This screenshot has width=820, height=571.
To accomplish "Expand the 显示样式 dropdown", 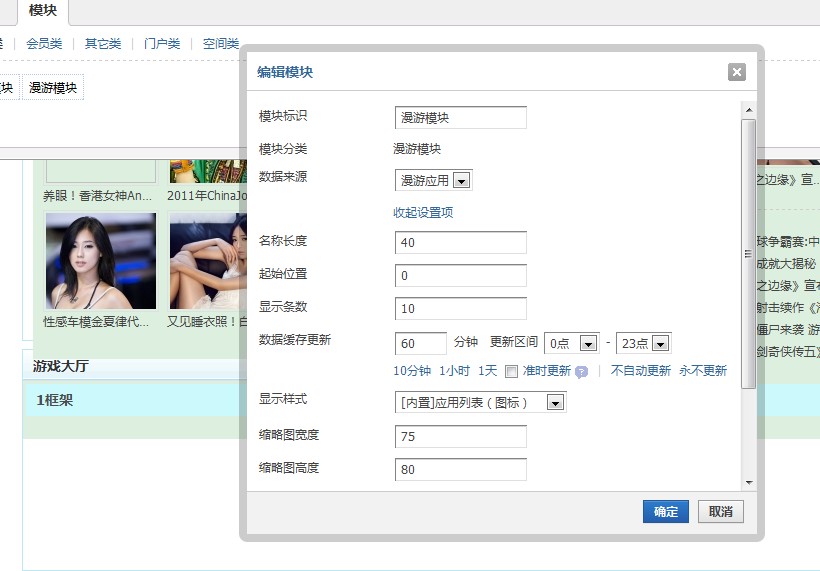I will point(480,402).
